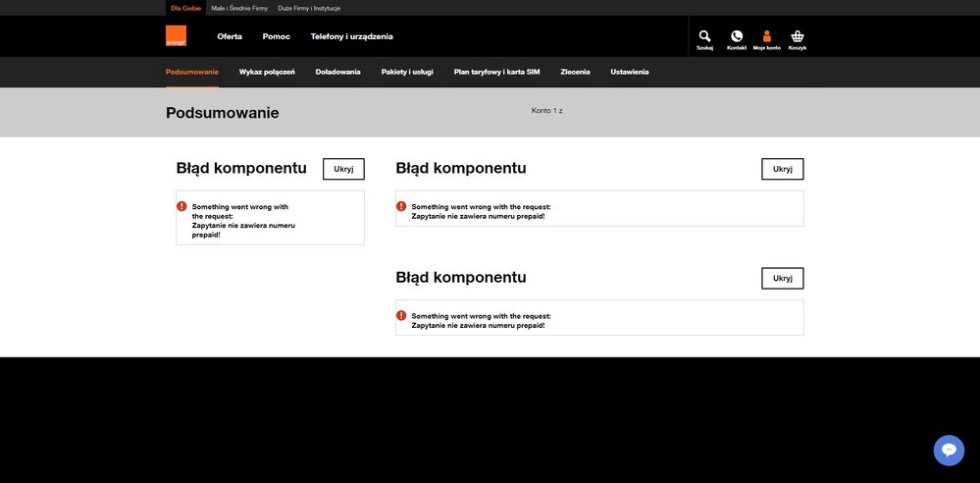
Task: Expand the Oferta menu
Action: tap(230, 36)
